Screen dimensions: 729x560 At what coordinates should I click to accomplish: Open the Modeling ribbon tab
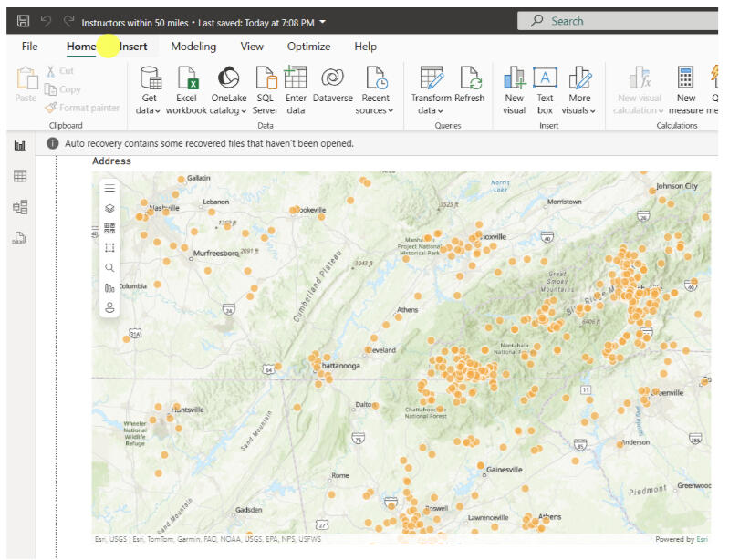(x=193, y=47)
